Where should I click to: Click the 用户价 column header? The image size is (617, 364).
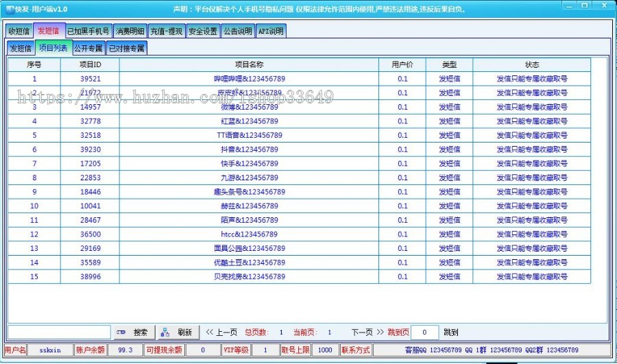click(402, 64)
